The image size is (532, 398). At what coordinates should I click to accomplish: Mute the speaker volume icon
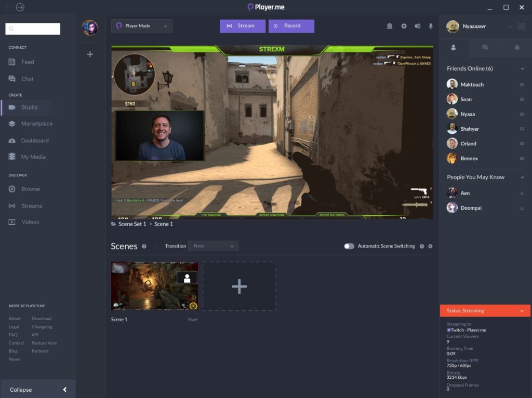[x=417, y=26]
